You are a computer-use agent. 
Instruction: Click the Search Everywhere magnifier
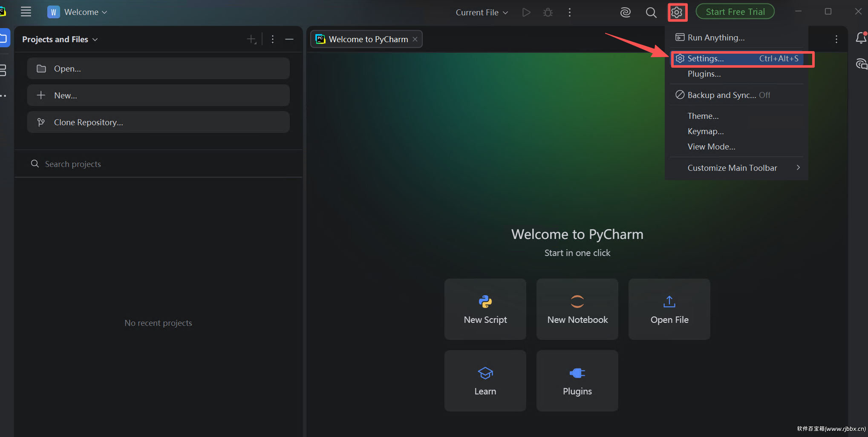click(651, 12)
